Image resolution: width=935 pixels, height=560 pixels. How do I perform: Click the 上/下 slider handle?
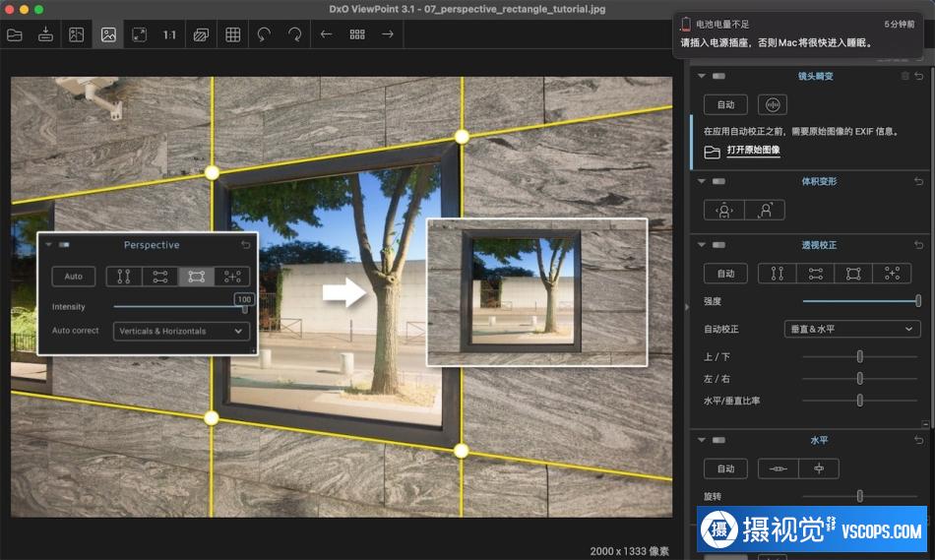pyautogui.click(x=860, y=356)
